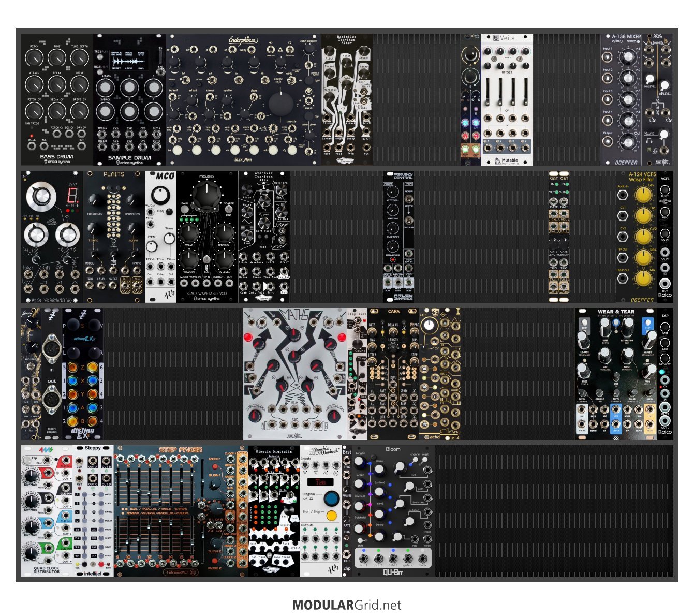Select the 2hp Brst module
Image resolution: width=694 pixels, height=616 pixels.
pos(347,511)
